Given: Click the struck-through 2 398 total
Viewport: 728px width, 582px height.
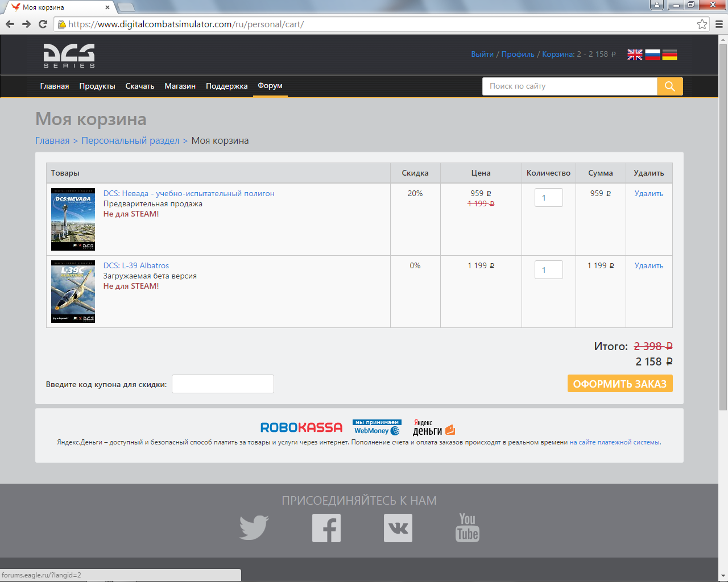Looking at the screenshot, I should 653,346.
